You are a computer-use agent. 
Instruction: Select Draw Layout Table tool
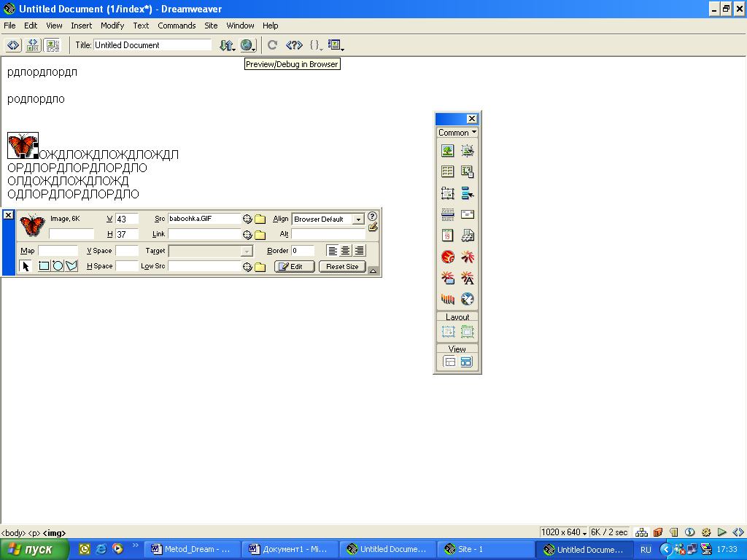pyautogui.click(x=468, y=332)
